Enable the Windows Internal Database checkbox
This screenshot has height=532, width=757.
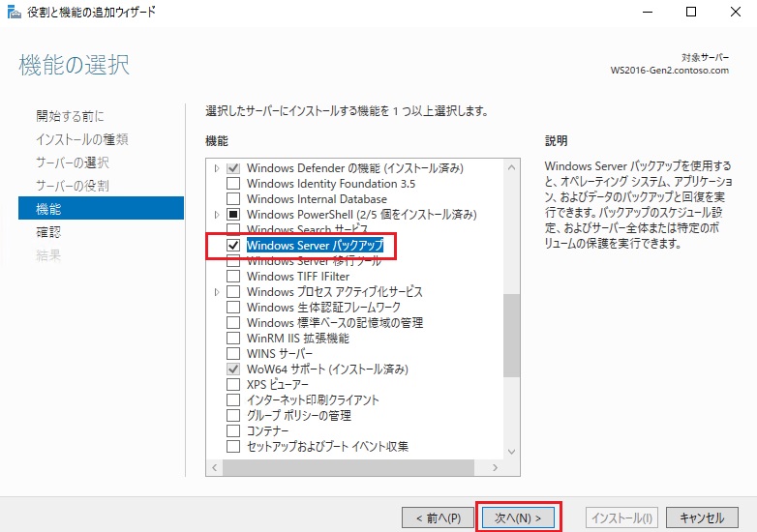232,199
